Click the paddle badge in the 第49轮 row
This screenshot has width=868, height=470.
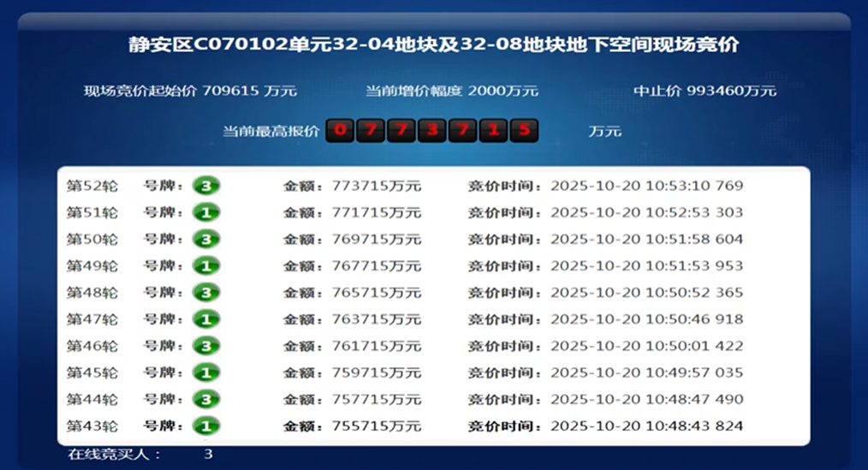tap(205, 266)
